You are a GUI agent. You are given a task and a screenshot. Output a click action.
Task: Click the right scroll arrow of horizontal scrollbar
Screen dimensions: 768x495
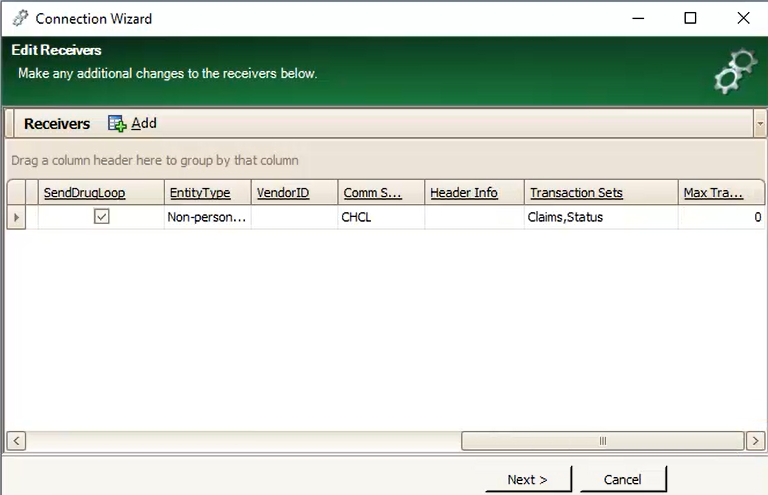(x=755, y=441)
